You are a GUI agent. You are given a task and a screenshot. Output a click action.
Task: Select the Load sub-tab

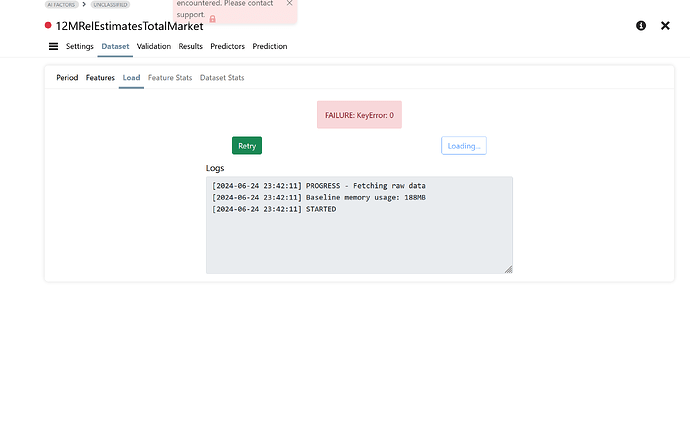[131, 77]
